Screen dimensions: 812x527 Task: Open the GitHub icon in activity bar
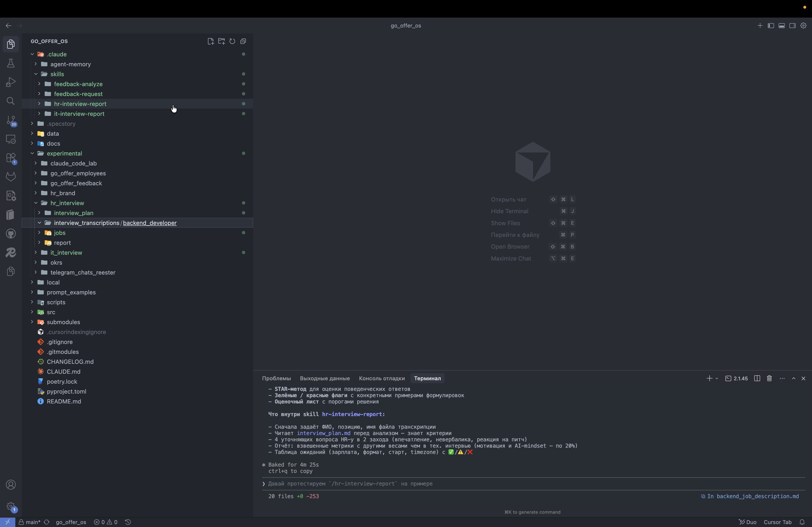click(11, 234)
